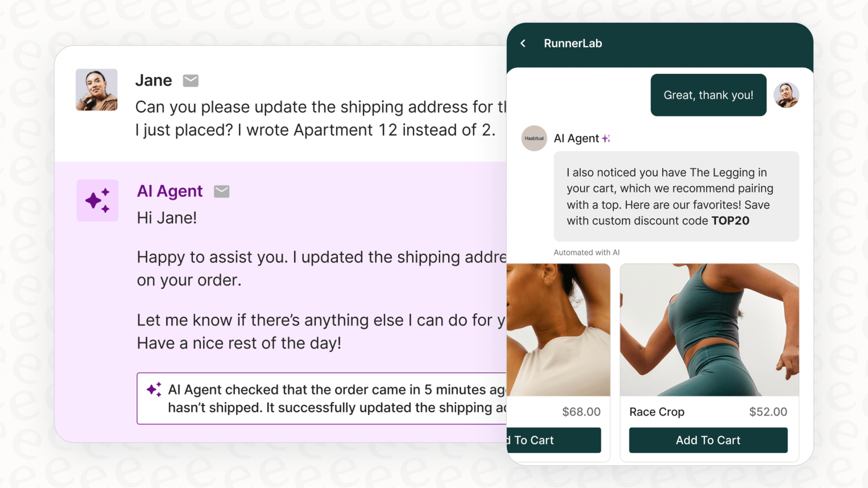This screenshot has width=868, height=488.
Task: Click the 'Automated with AI' label
Action: click(x=586, y=253)
